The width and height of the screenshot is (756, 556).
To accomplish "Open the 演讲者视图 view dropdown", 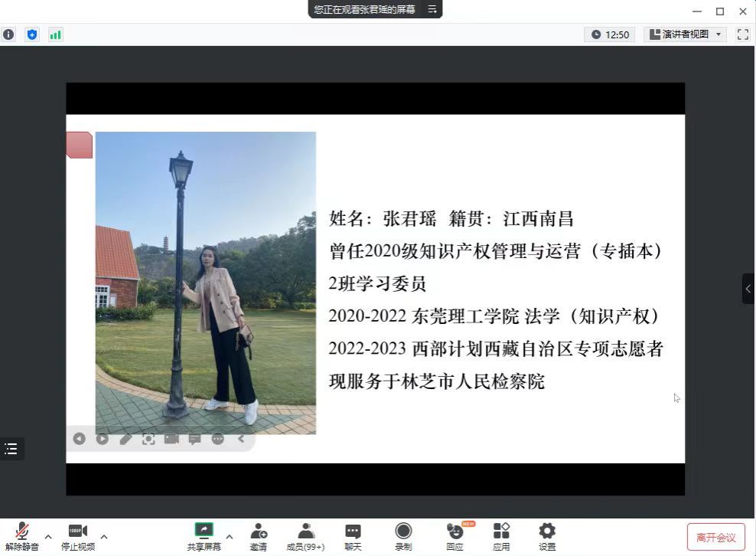I will (685, 34).
